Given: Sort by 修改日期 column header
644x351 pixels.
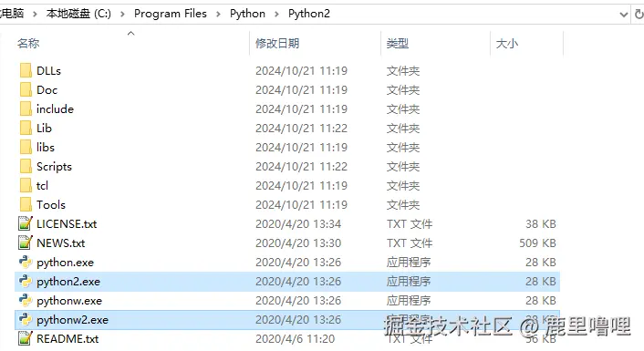Looking at the screenshot, I should click(x=277, y=44).
